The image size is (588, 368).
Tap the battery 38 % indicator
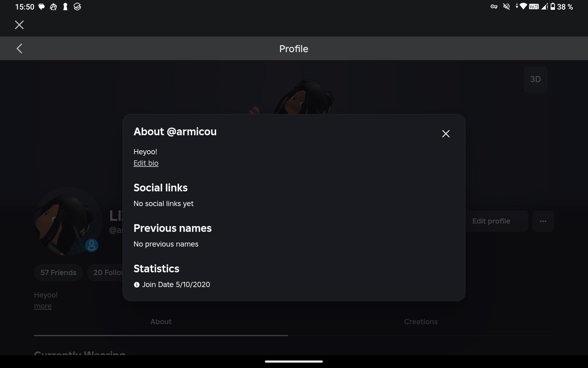(562, 6)
